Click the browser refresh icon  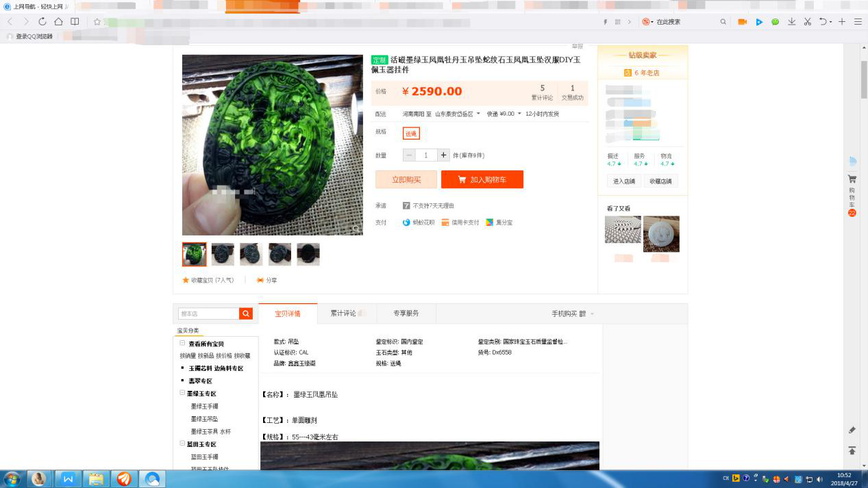pos(42,22)
